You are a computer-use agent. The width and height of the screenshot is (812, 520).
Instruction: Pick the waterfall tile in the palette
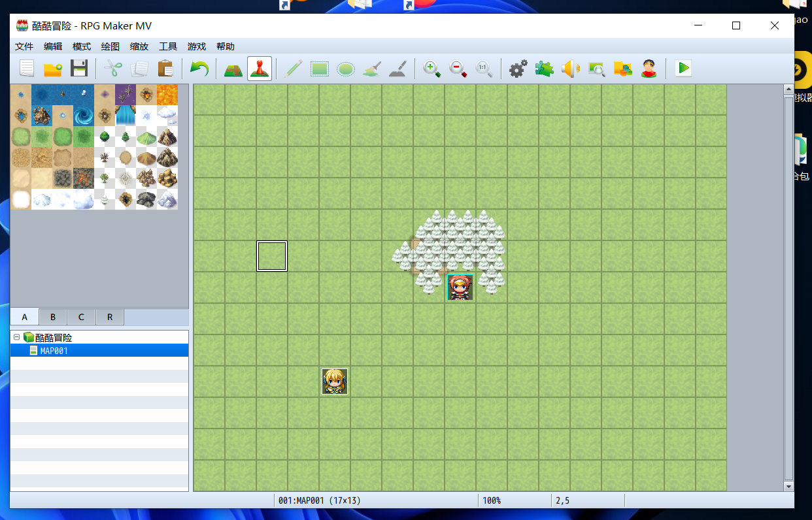pyautogui.click(x=126, y=116)
